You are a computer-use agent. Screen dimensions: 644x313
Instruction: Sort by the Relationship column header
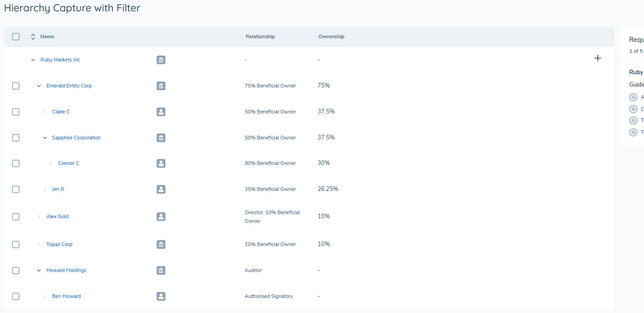[x=260, y=36]
